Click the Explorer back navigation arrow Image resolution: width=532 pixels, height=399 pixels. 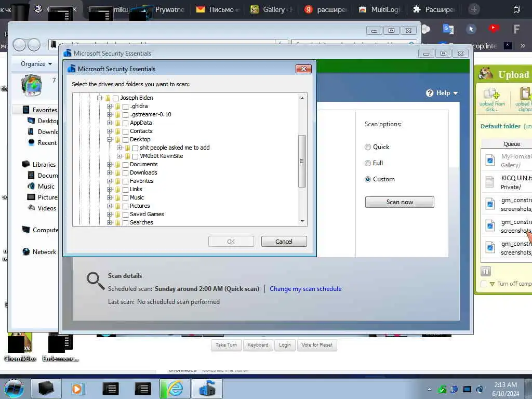19,45
